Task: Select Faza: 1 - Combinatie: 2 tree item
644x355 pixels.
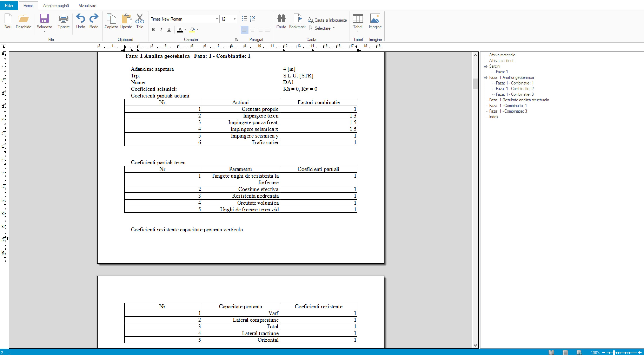Action: 514,89
